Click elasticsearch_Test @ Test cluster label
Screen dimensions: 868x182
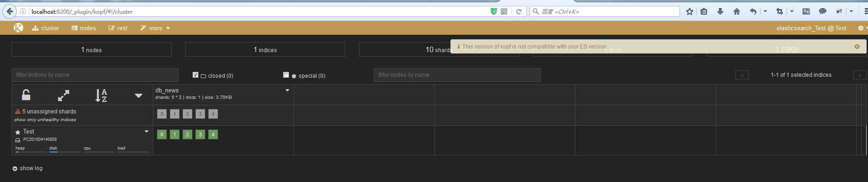pos(811,28)
